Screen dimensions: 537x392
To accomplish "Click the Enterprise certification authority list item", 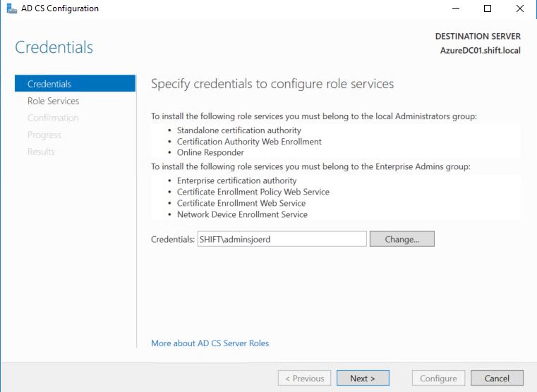I will click(236, 180).
